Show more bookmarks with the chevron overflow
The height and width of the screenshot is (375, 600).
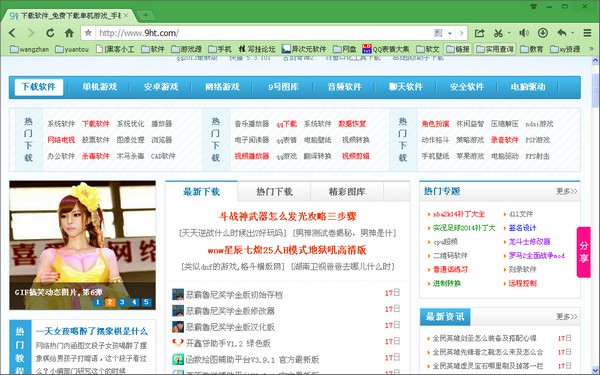click(x=591, y=49)
